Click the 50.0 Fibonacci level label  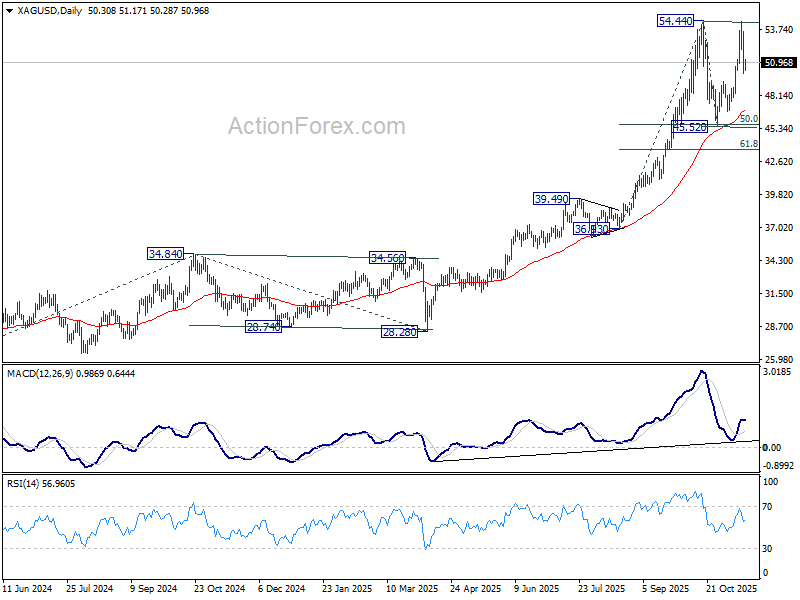[x=748, y=119]
